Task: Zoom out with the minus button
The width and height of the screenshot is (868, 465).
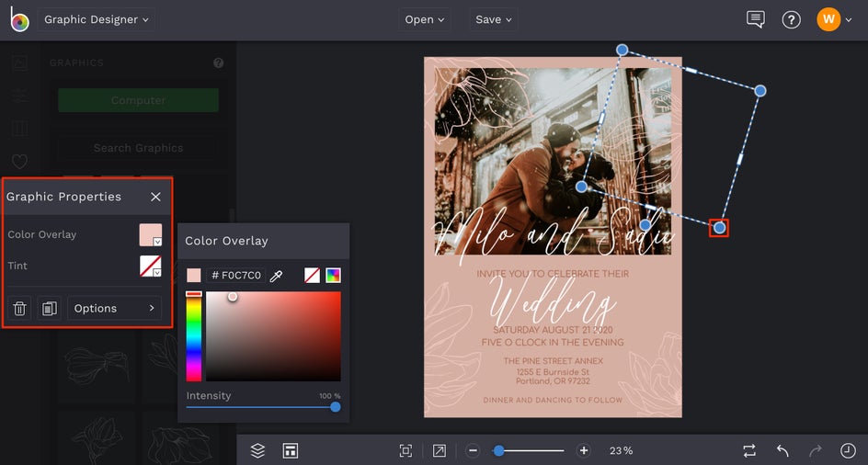Action: [473, 450]
